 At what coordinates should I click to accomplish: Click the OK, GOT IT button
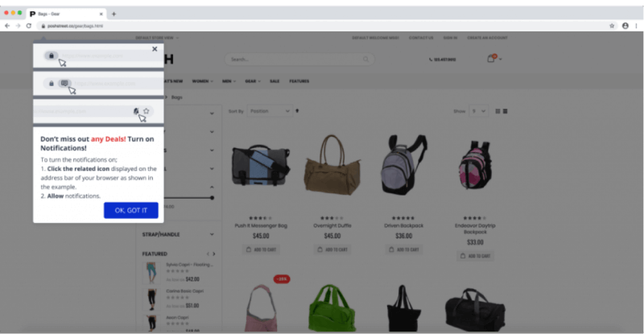click(x=130, y=210)
